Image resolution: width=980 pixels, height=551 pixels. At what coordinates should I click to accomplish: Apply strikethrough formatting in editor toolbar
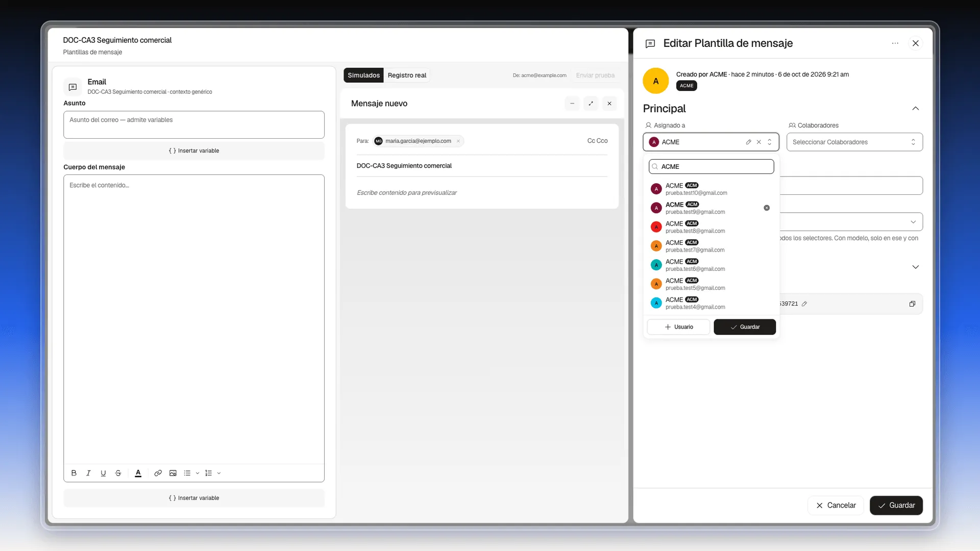pos(118,473)
